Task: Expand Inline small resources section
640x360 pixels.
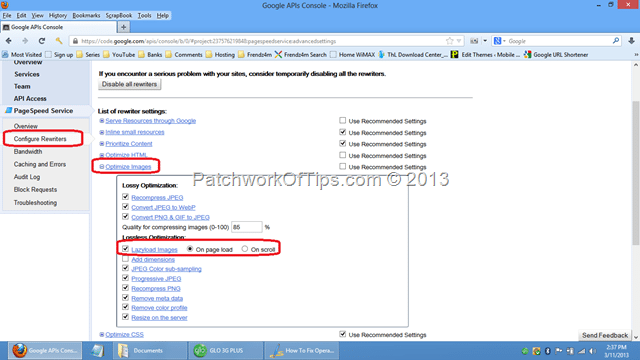Action: pos(102,132)
